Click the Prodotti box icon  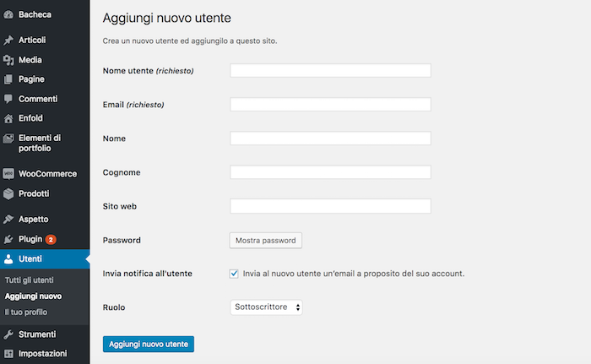[8, 193]
